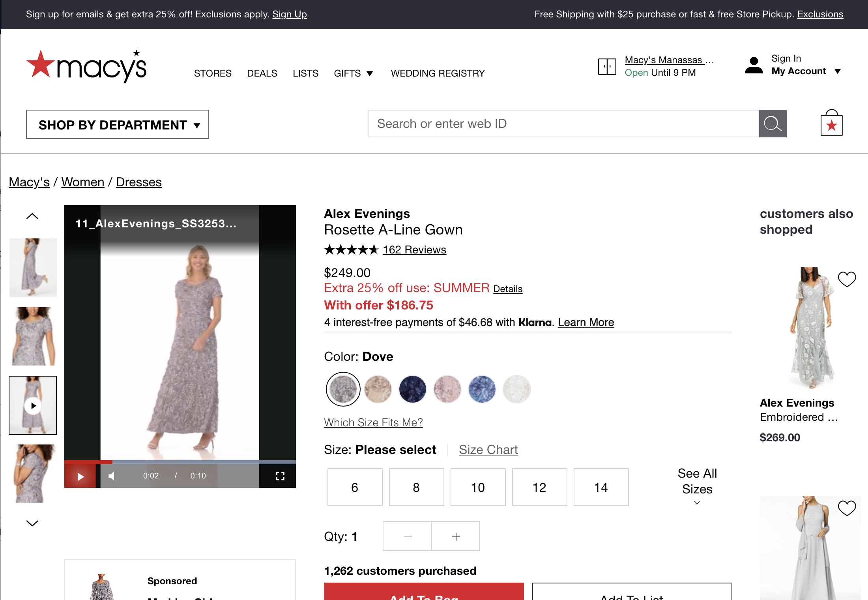Select size 10
Image resolution: width=868 pixels, height=600 pixels.
[x=478, y=487]
